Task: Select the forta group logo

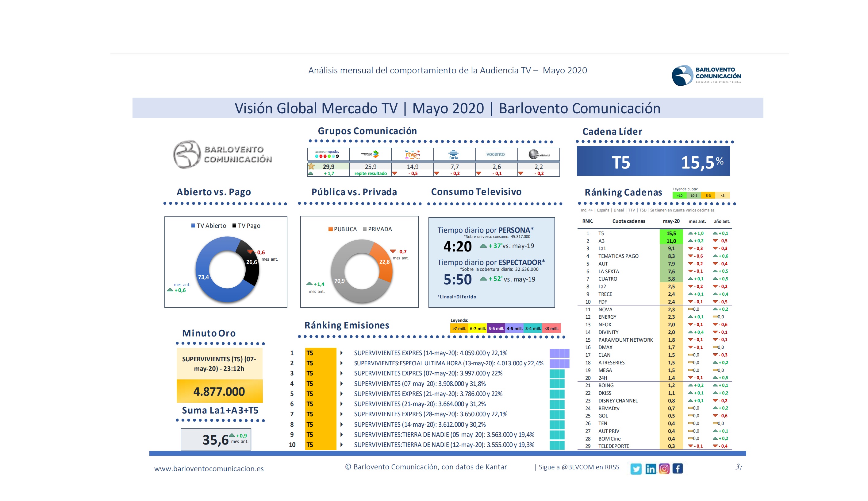Action: [454, 154]
